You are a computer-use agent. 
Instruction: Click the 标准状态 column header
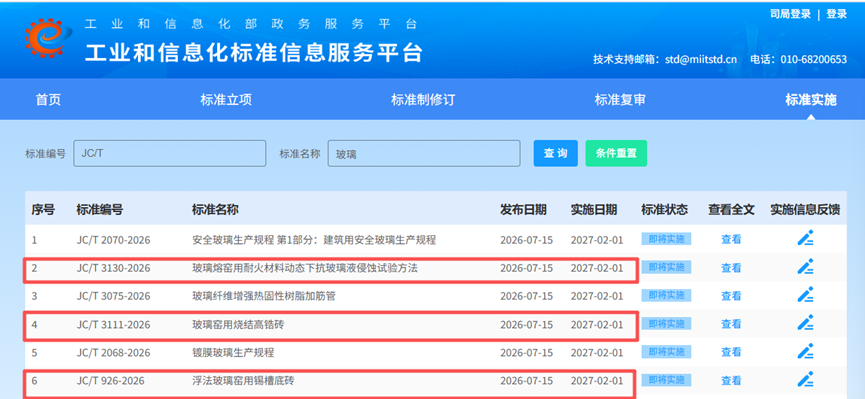coord(664,210)
